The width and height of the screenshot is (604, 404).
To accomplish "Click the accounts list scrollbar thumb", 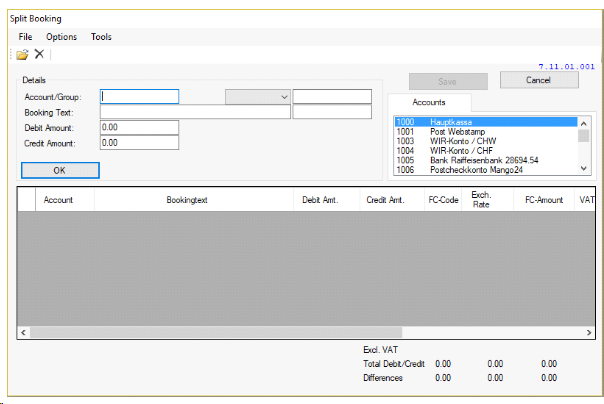I will (584, 136).
